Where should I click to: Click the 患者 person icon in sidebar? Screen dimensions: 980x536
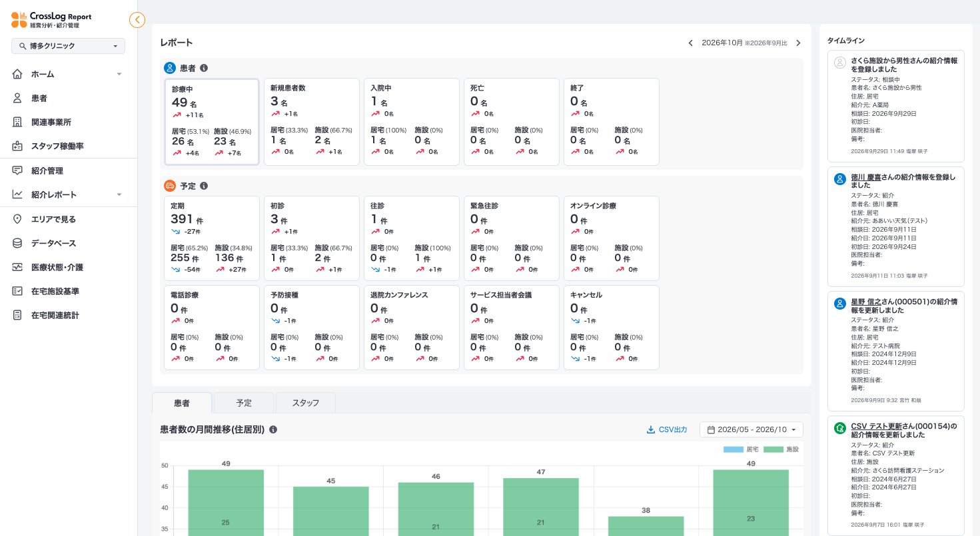point(17,98)
